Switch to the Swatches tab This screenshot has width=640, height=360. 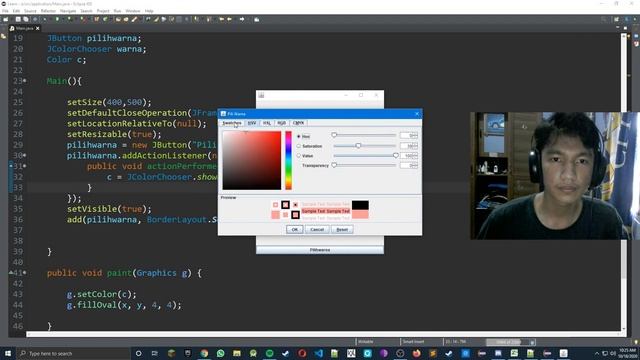pos(232,123)
